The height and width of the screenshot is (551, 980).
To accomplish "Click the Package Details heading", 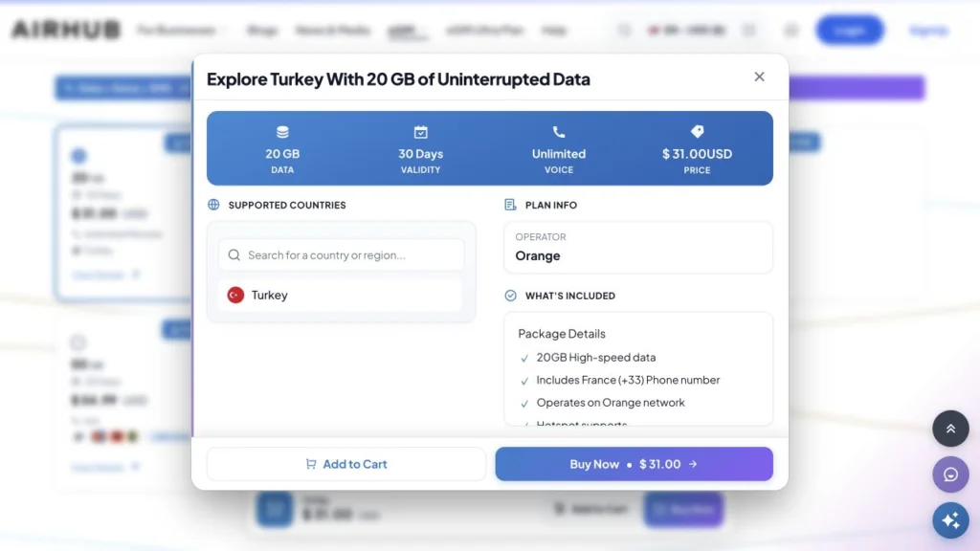I will point(561,334).
